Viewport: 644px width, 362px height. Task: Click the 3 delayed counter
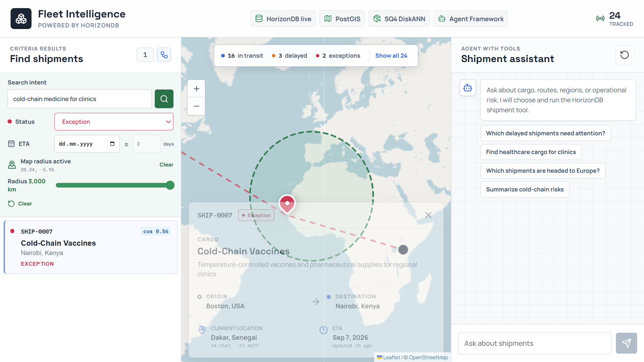click(289, 56)
